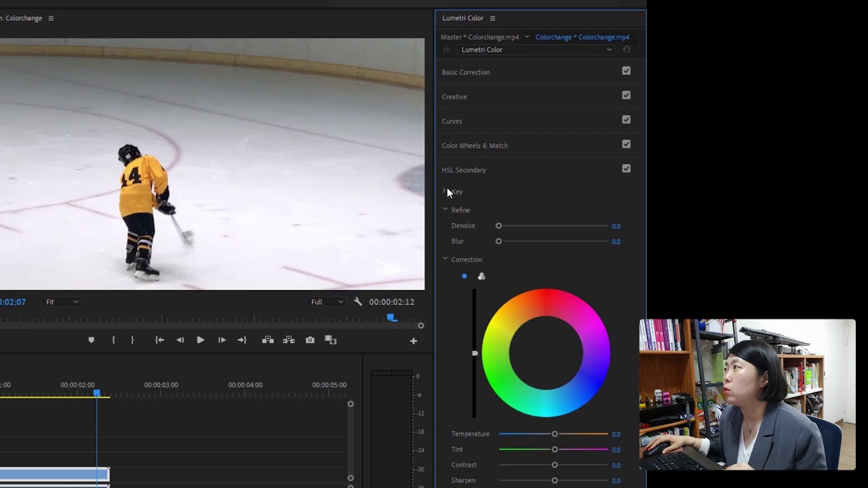This screenshot has width=868, height=488.
Task: Open the Fit zoom level dropdown
Action: click(61, 302)
